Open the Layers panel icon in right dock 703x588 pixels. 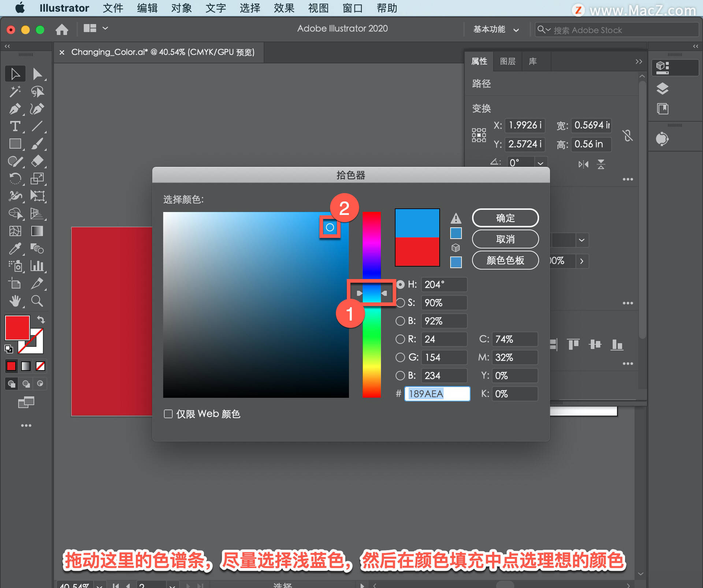(662, 89)
